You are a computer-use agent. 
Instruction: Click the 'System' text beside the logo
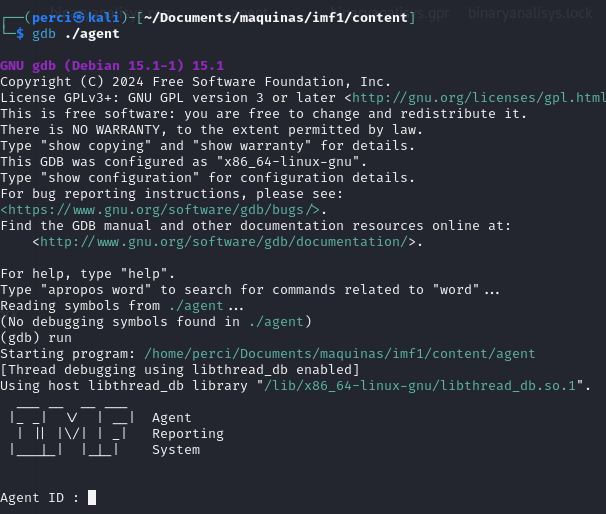pyautogui.click(x=175, y=450)
